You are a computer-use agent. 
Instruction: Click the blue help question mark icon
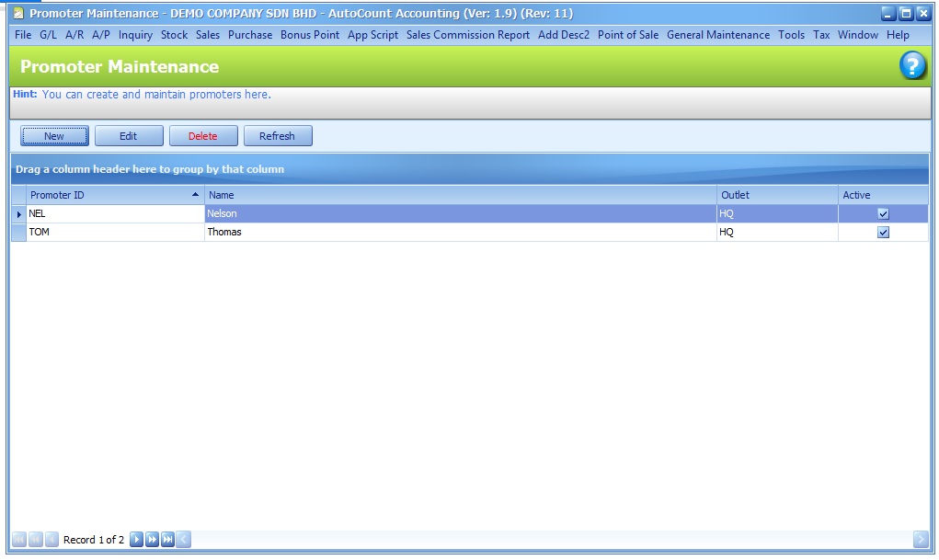point(912,66)
